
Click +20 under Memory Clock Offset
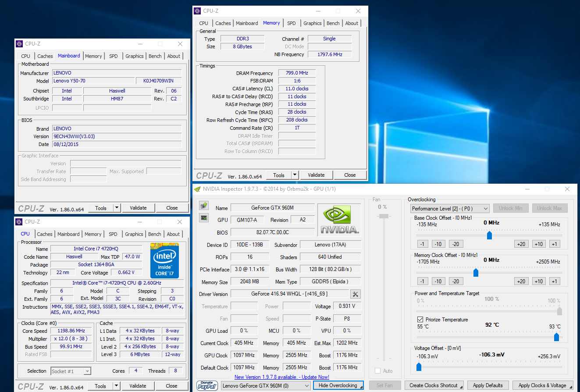tap(521, 282)
